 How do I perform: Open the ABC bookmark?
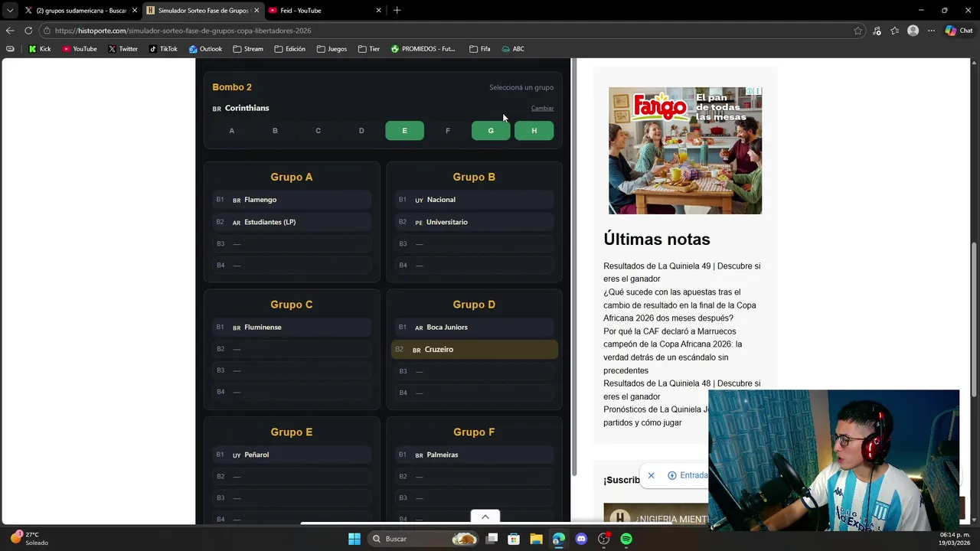(x=513, y=49)
